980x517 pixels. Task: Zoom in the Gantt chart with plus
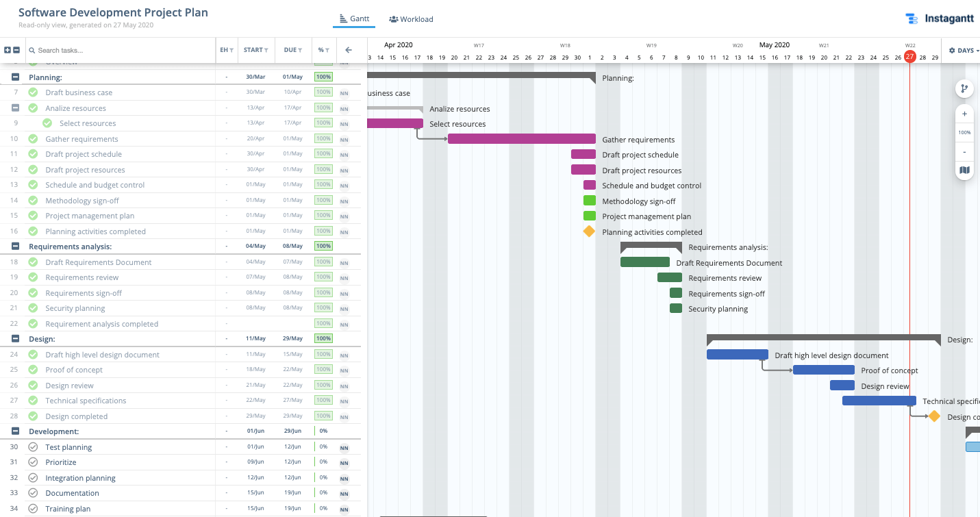(x=964, y=114)
